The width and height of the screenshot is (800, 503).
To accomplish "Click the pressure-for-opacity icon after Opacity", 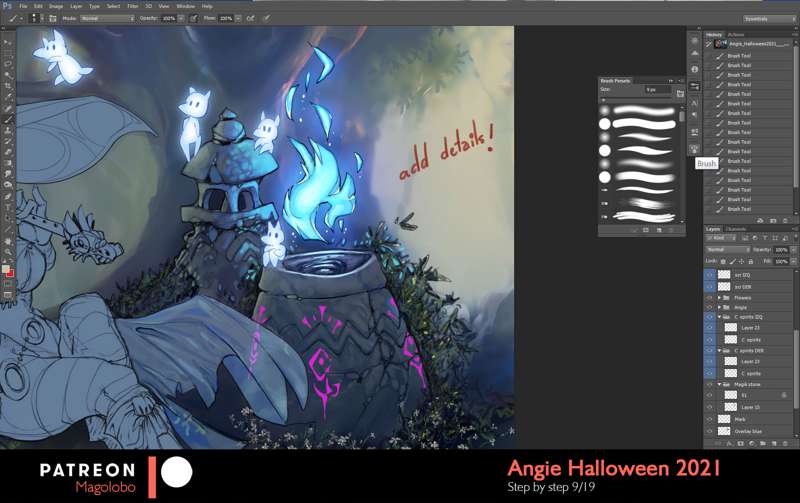I will tap(193, 18).
